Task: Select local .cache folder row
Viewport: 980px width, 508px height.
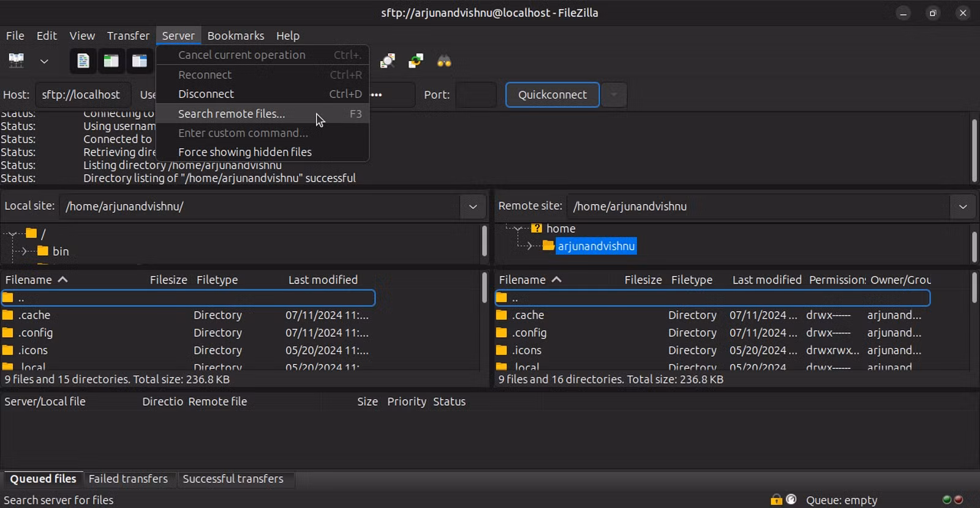Action: click(188, 315)
